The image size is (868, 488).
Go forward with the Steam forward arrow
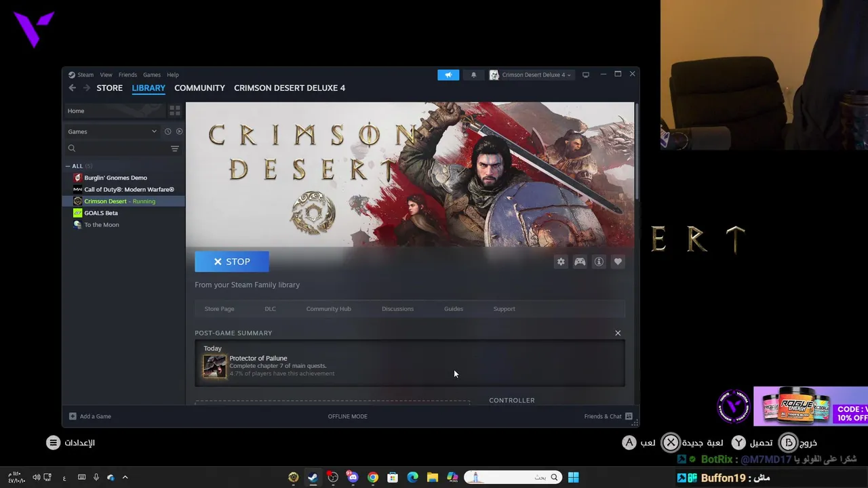coord(86,88)
